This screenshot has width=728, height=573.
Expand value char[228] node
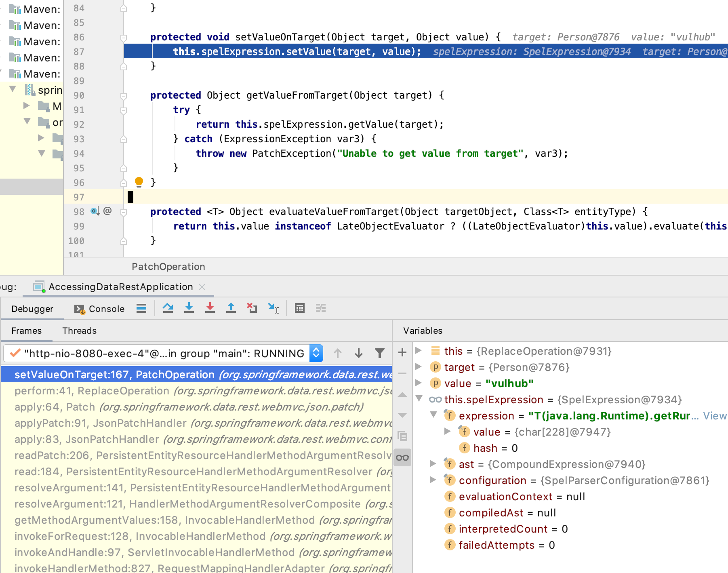pos(447,431)
